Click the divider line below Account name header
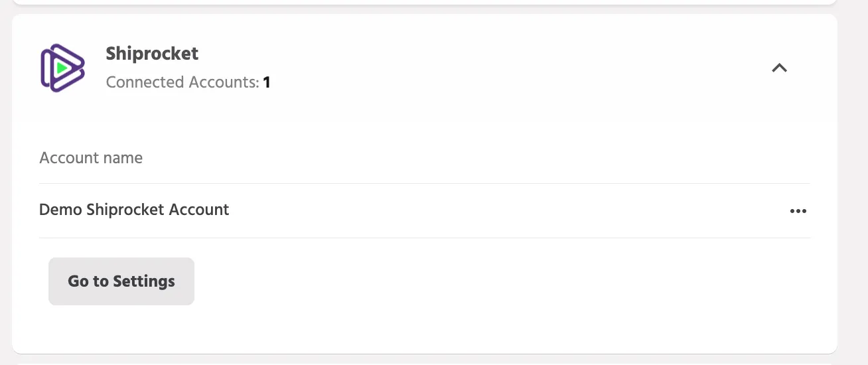This screenshot has width=868, height=365. 424,183
